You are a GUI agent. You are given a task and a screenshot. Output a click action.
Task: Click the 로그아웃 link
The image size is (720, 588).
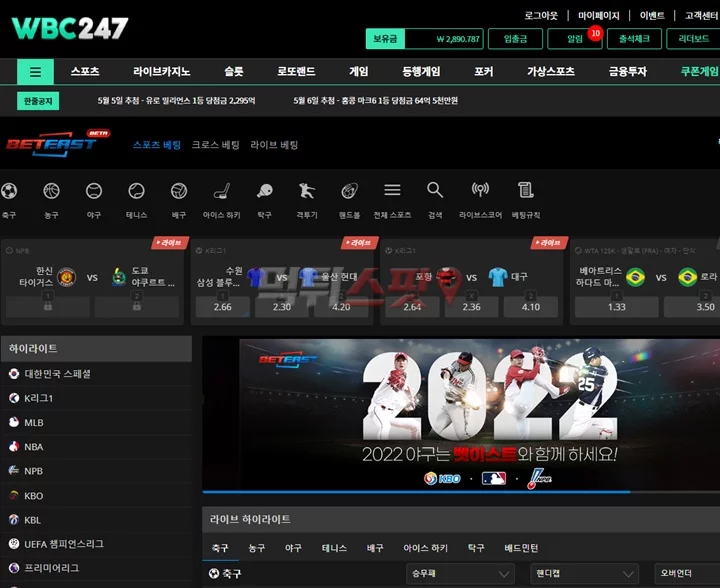541,16
